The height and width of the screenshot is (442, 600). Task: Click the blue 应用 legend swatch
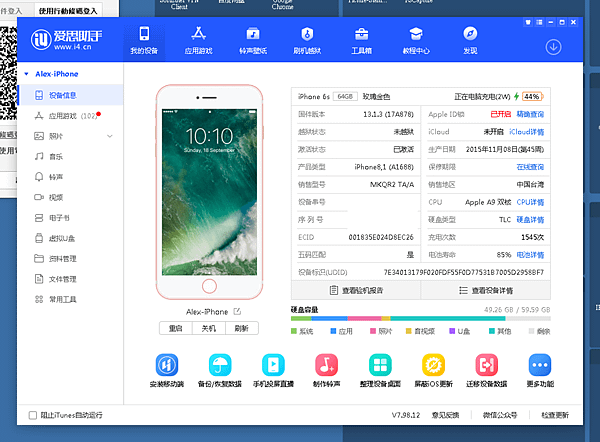click(x=333, y=331)
